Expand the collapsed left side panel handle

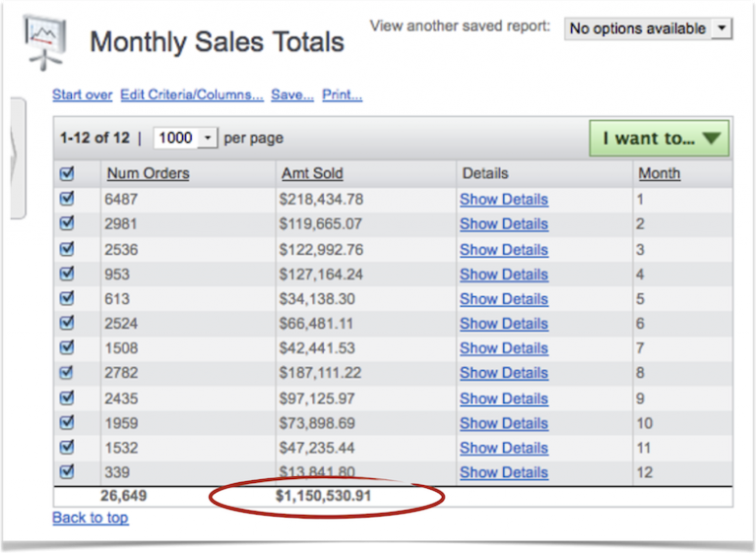point(14,157)
